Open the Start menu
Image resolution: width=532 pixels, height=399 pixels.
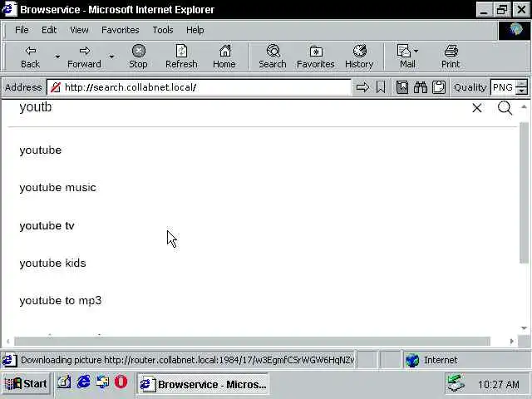(27, 384)
